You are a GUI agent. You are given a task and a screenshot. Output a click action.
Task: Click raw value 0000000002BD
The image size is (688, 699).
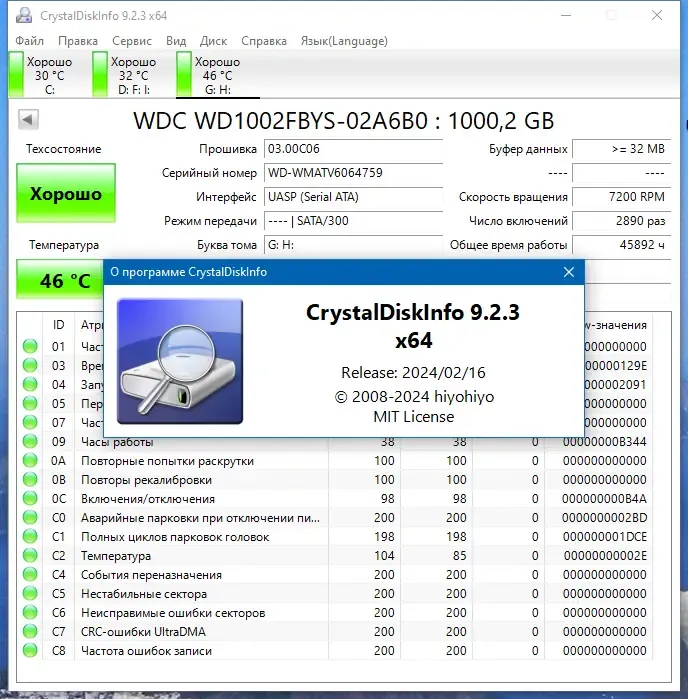[x=604, y=518]
